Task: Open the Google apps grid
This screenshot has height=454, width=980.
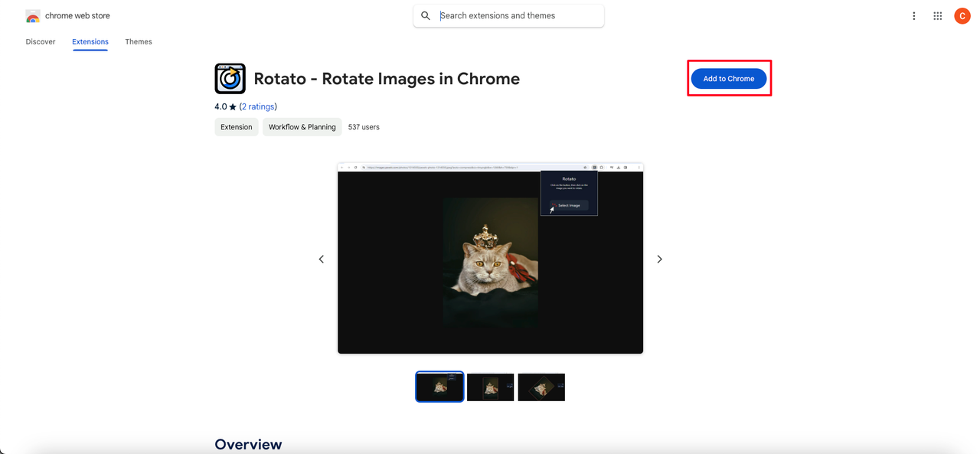Action: coord(937,16)
